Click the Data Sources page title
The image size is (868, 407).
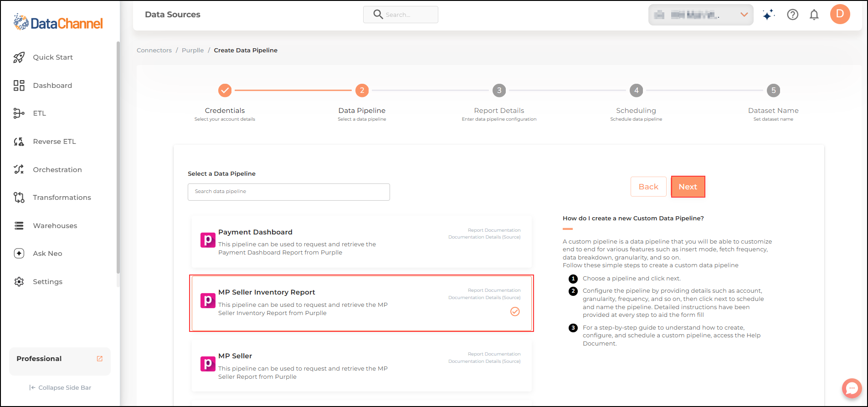coord(173,15)
